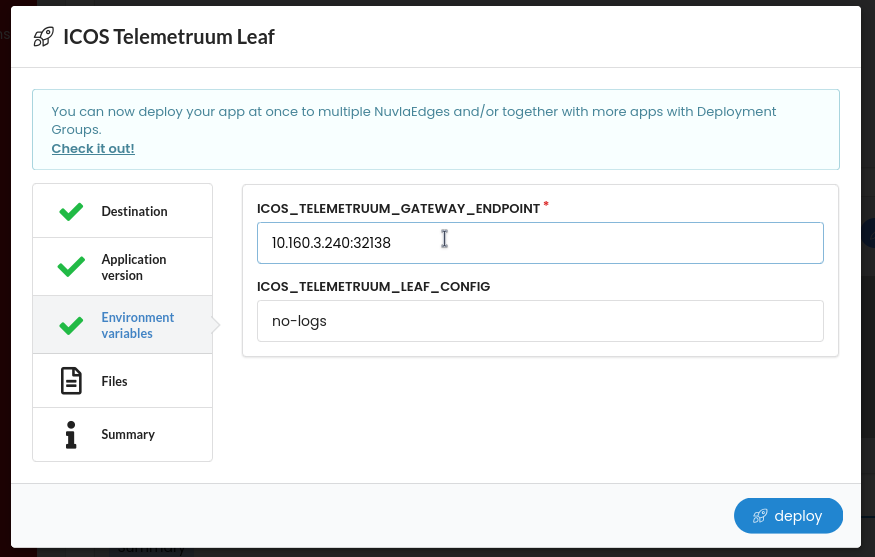Image resolution: width=875 pixels, height=557 pixels.
Task: Click the rocket icon beside the ICOS Telemetruum Leaf title
Action: (44, 37)
